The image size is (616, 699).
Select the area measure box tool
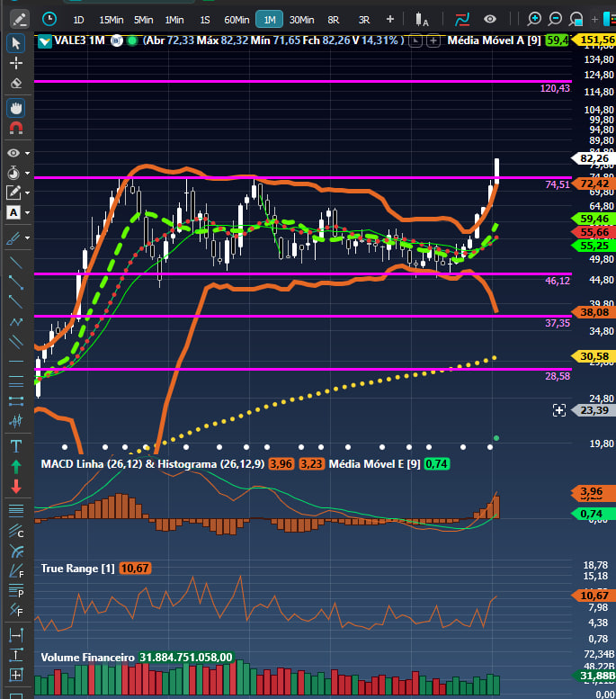16,675
